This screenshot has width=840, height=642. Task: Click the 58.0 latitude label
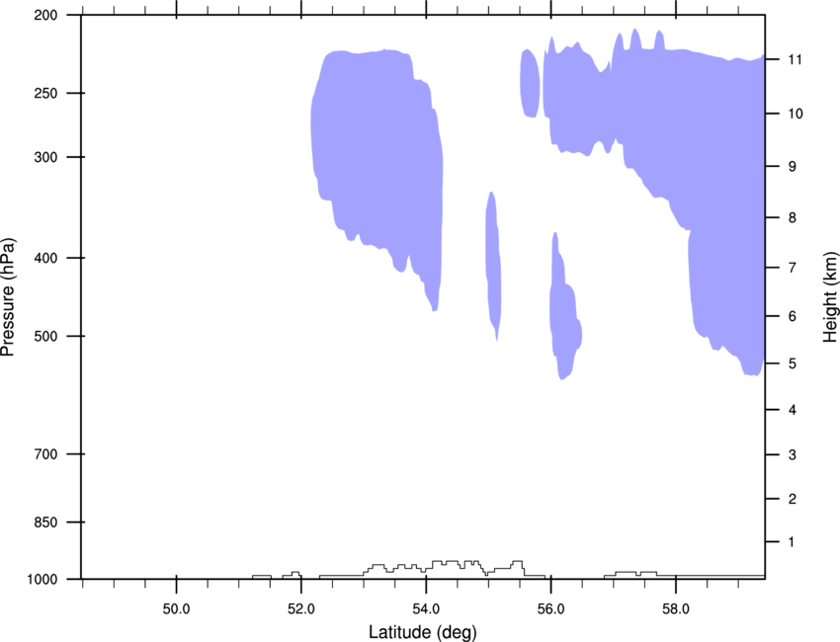(x=676, y=609)
